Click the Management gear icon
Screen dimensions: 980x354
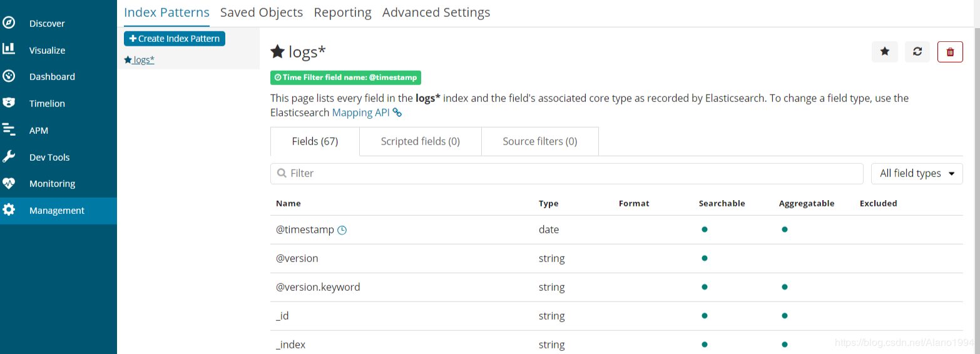tap(9, 210)
